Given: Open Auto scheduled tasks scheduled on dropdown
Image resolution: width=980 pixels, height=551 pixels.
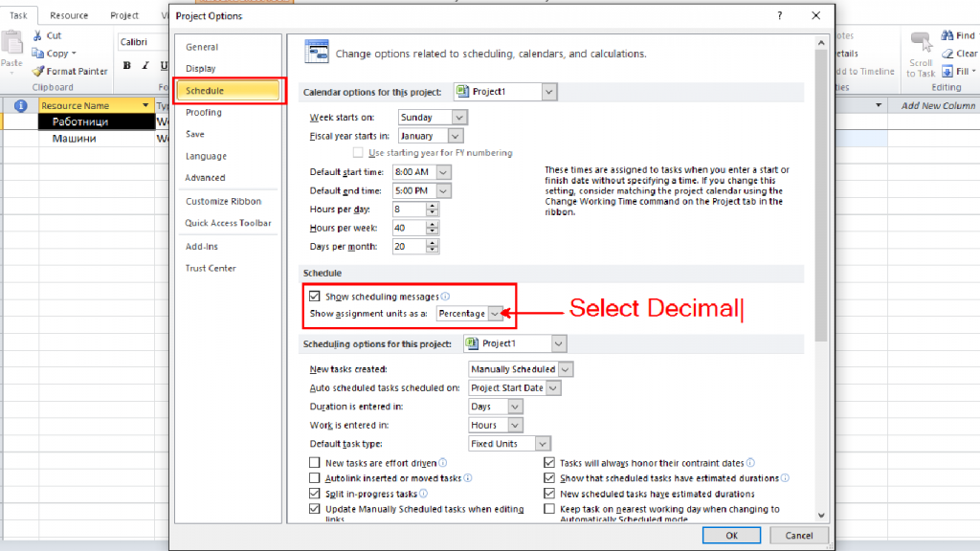Looking at the screenshot, I should point(553,388).
